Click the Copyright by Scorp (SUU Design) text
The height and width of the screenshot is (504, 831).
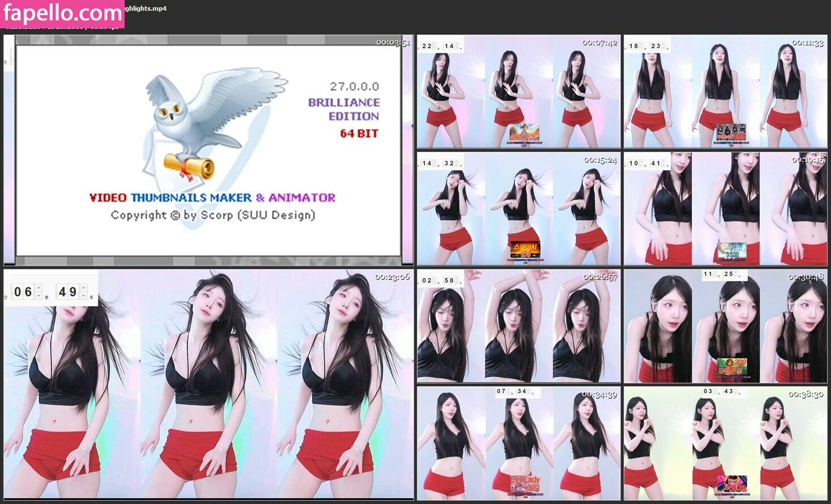coord(212,215)
